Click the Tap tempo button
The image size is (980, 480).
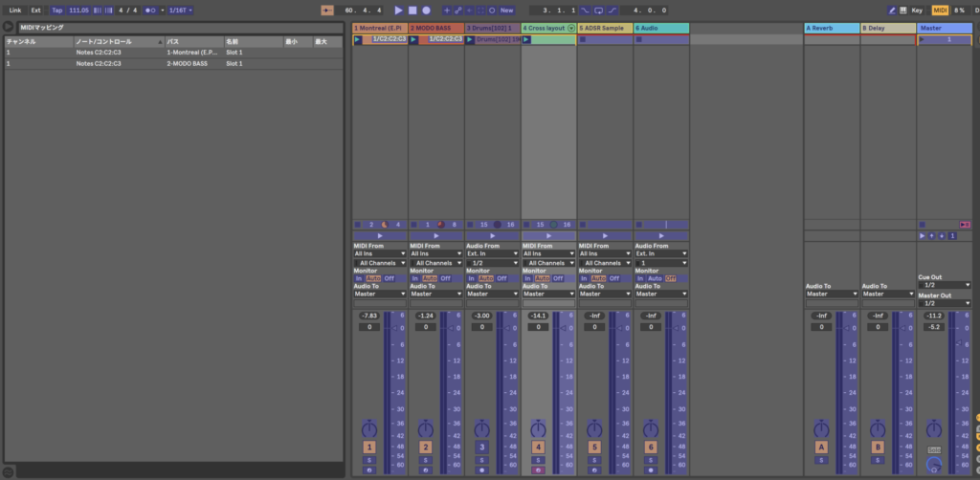pos(56,10)
